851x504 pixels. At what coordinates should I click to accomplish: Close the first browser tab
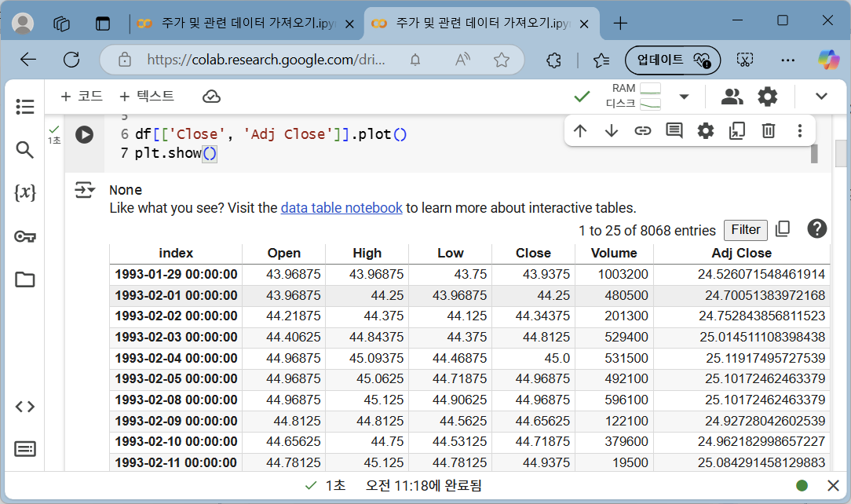[349, 24]
